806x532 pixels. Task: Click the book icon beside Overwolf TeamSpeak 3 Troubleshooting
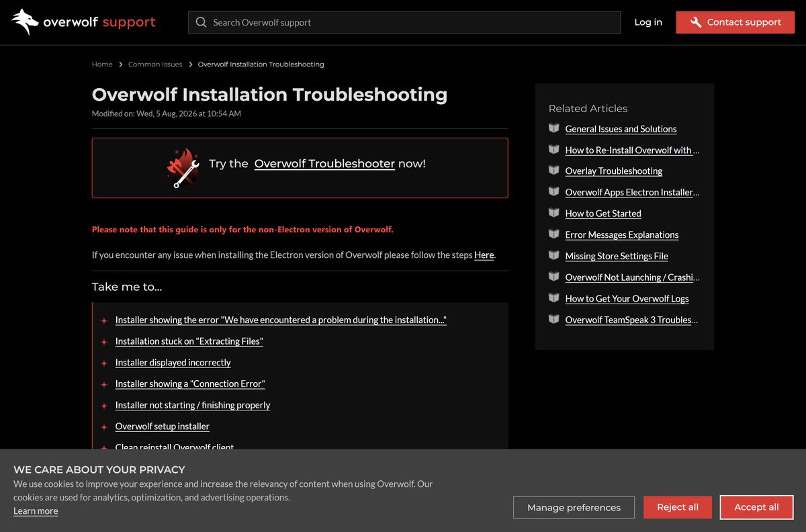click(x=553, y=319)
